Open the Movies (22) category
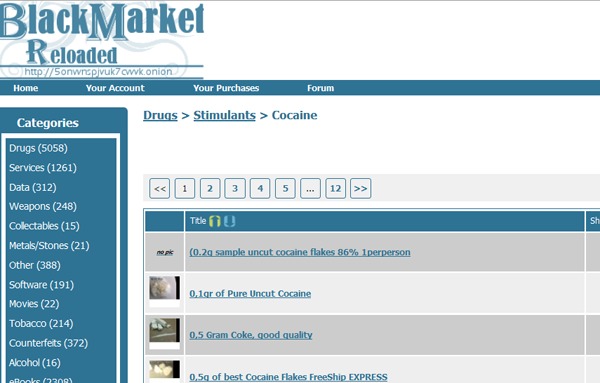 [34, 304]
